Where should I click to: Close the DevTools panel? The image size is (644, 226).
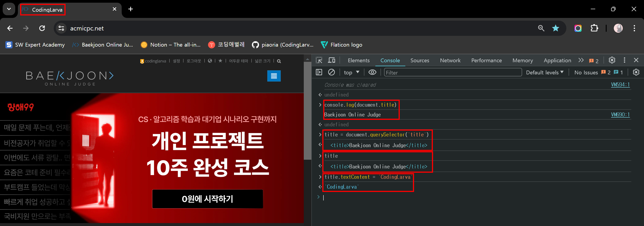click(636, 60)
